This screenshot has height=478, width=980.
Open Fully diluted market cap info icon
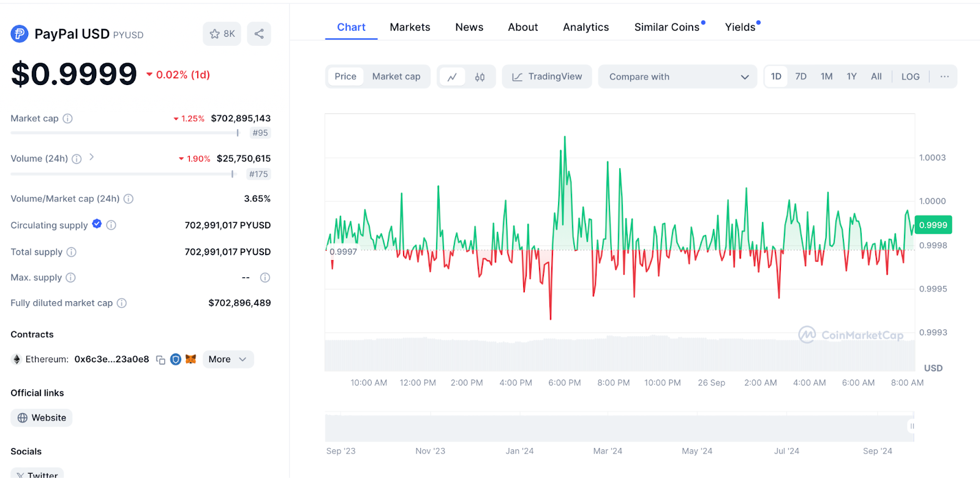click(x=122, y=303)
